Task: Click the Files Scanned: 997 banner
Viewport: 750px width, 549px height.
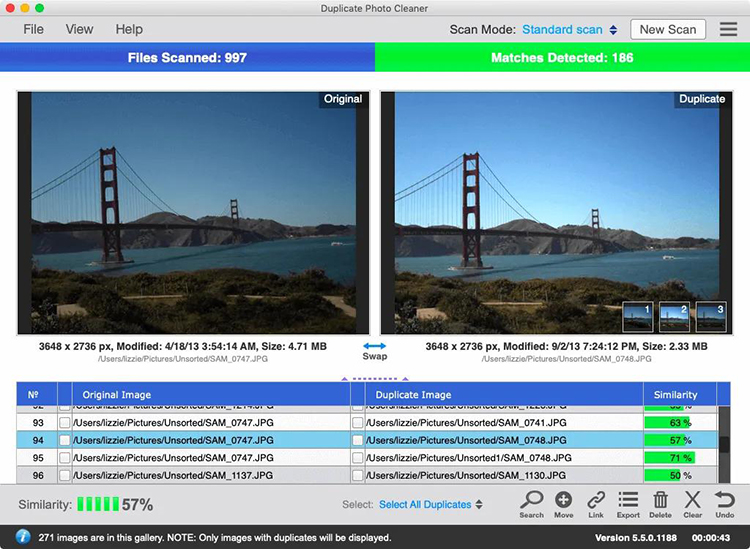Action: pos(187,57)
